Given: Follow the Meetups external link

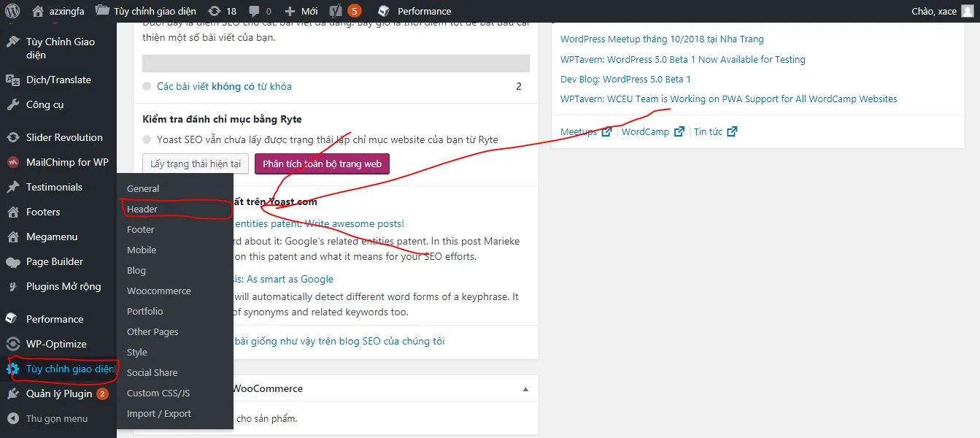Looking at the screenshot, I should pos(586,131).
